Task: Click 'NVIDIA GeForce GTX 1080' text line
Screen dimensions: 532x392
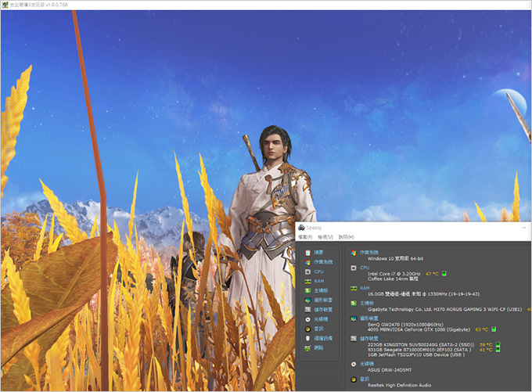Action: pyautogui.click(x=419, y=329)
